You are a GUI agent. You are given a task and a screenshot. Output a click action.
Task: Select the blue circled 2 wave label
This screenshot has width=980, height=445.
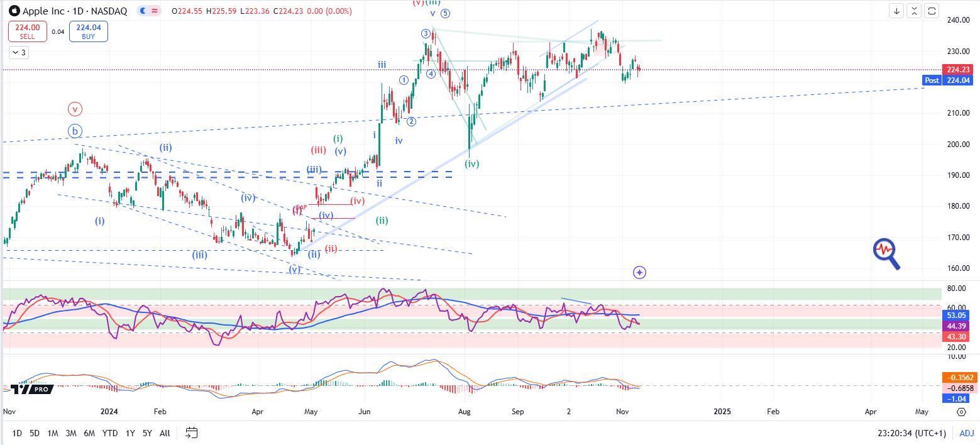(411, 121)
